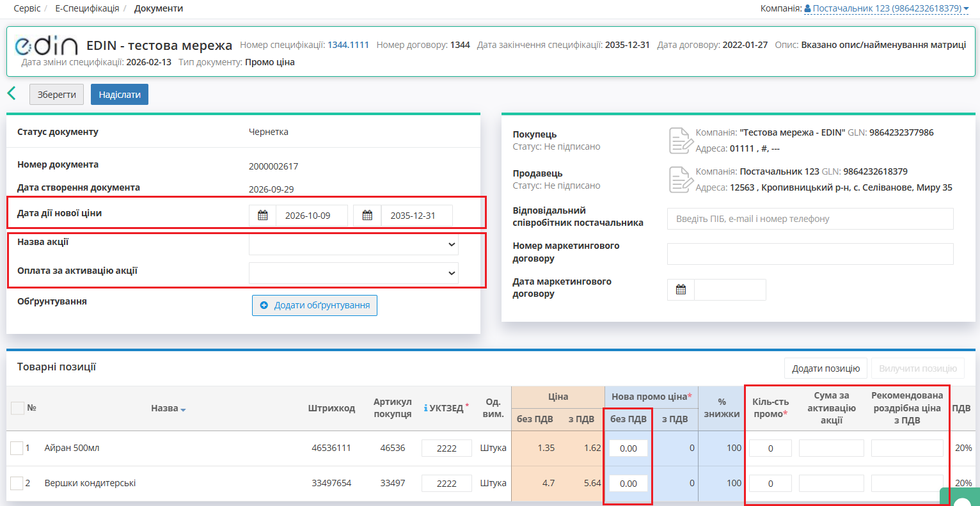Click the back arrow icon

click(12, 93)
